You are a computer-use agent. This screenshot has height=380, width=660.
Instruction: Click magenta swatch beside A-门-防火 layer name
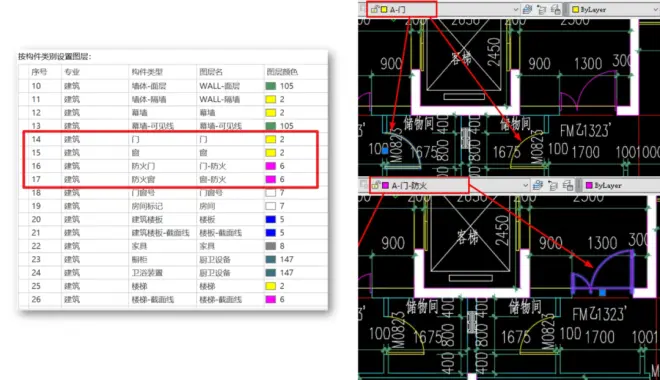386,186
